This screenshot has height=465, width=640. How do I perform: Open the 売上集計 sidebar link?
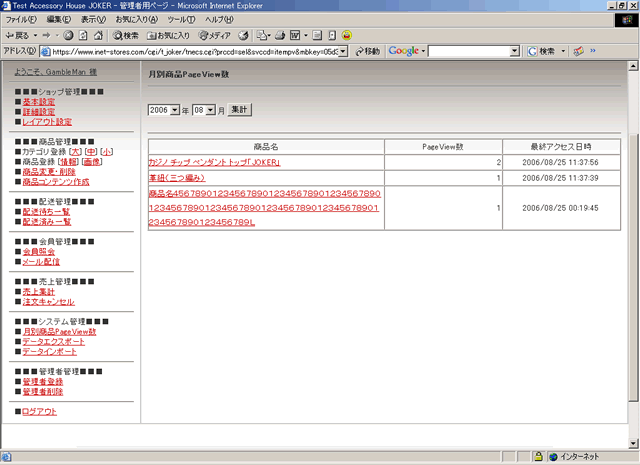click(38, 291)
